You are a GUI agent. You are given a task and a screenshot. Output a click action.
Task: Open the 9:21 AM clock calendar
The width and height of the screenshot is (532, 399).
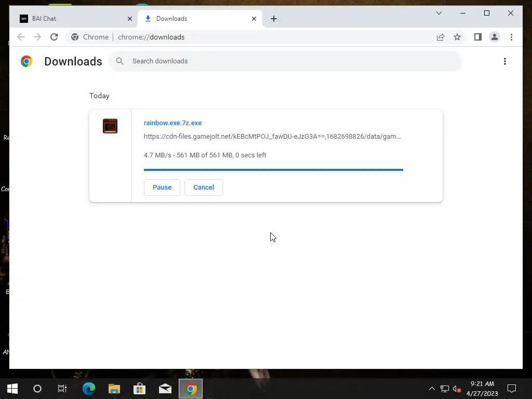click(x=482, y=389)
